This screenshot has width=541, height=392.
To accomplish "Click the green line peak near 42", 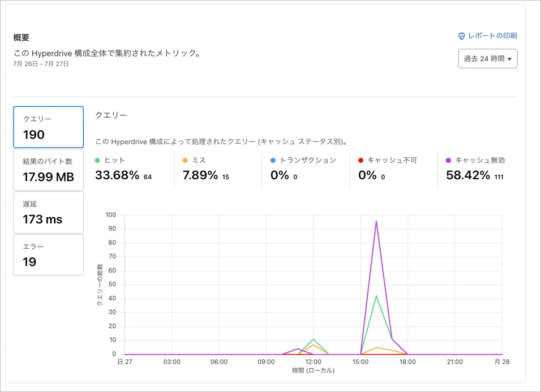I will [376, 296].
